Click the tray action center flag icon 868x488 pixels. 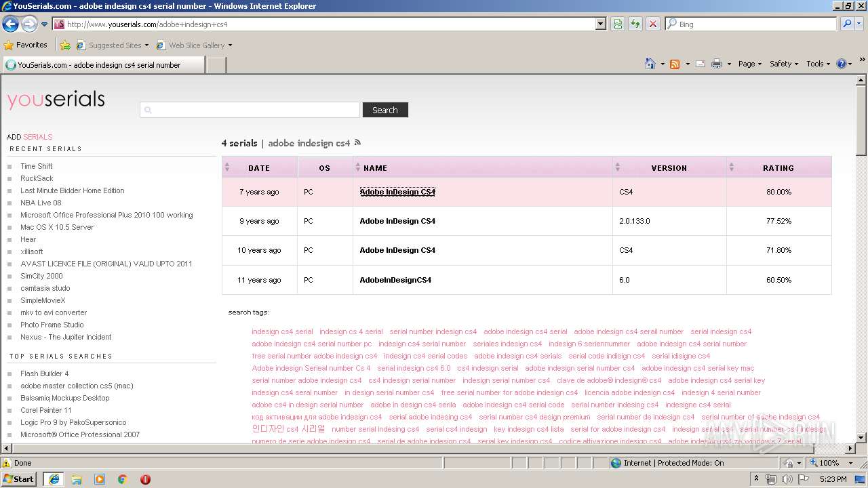point(803,479)
